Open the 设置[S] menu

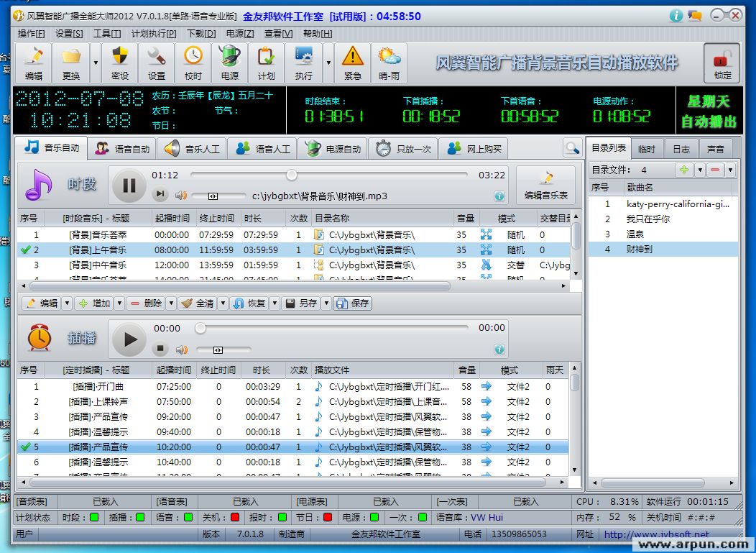tap(68, 33)
